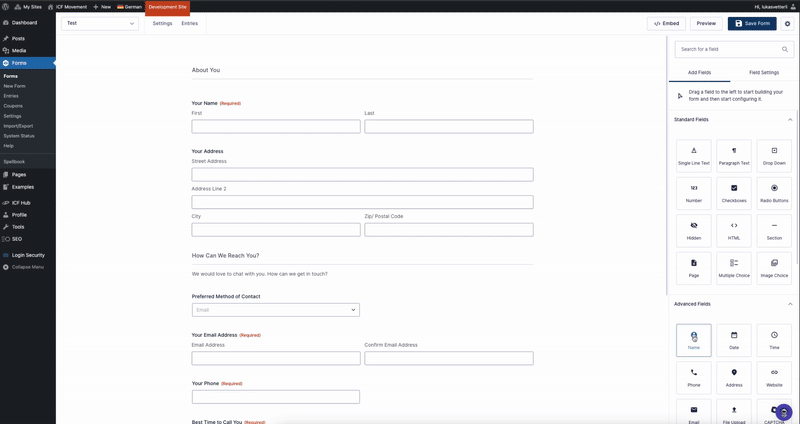Add a Checkboxes field
The image size is (800, 424).
(734, 193)
